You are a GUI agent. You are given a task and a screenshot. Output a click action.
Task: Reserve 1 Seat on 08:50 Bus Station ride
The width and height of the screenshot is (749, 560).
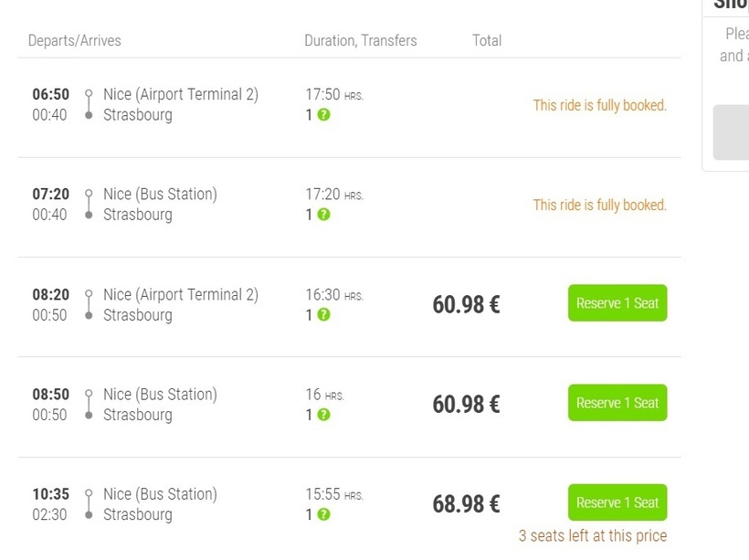point(617,403)
